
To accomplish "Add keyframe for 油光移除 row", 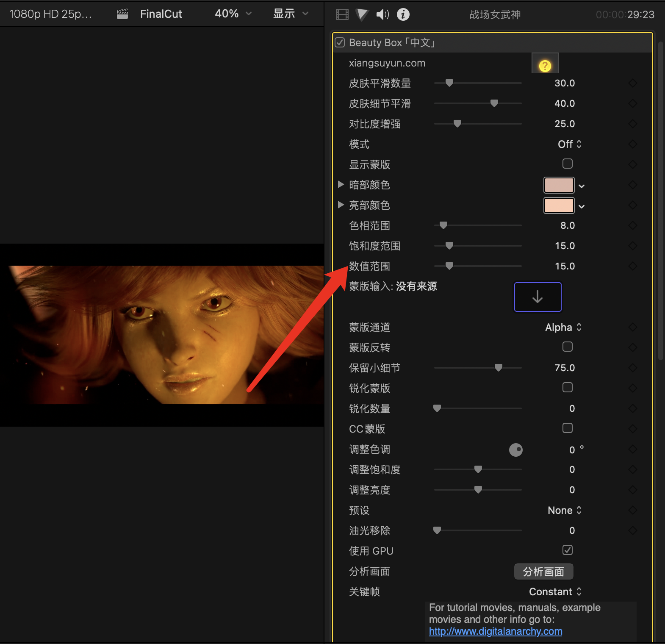I will pyautogui.click(x=633, y=530).
